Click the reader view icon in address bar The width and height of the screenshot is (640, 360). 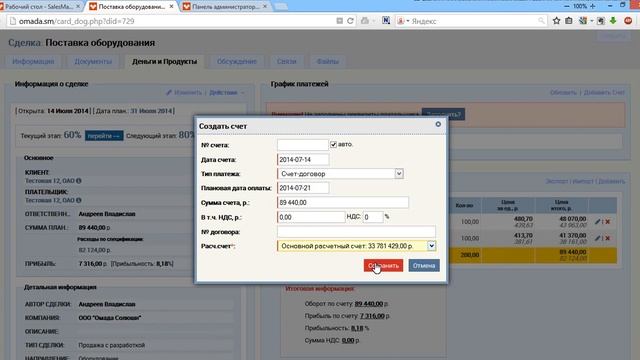339,21
